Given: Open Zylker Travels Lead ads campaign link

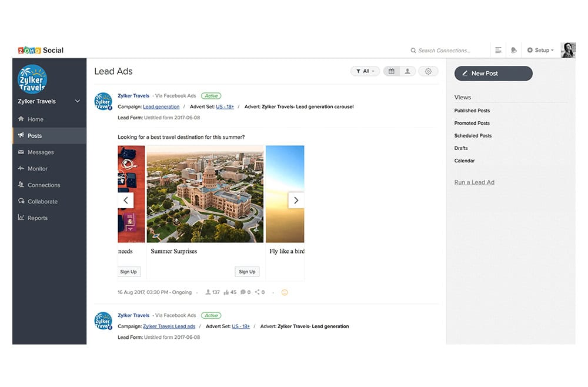Looking at the screenshot, I should point(169,326).
